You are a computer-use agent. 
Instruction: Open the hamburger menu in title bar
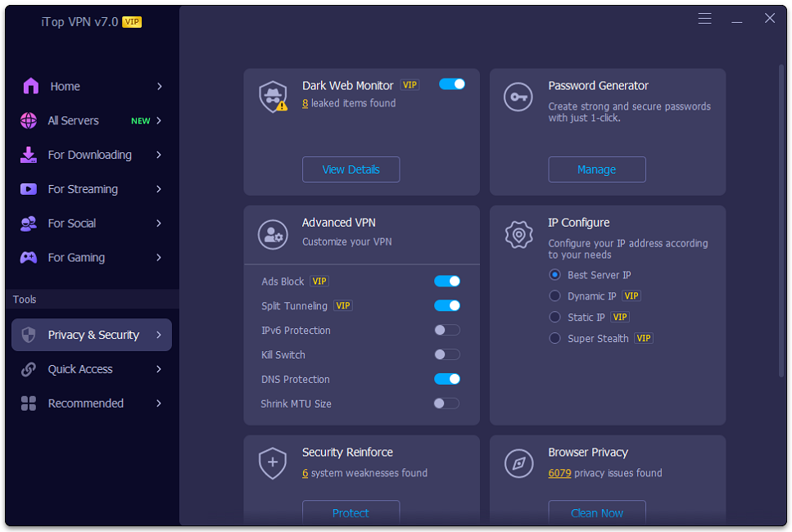pyautogui.click(x=704, y=19)
